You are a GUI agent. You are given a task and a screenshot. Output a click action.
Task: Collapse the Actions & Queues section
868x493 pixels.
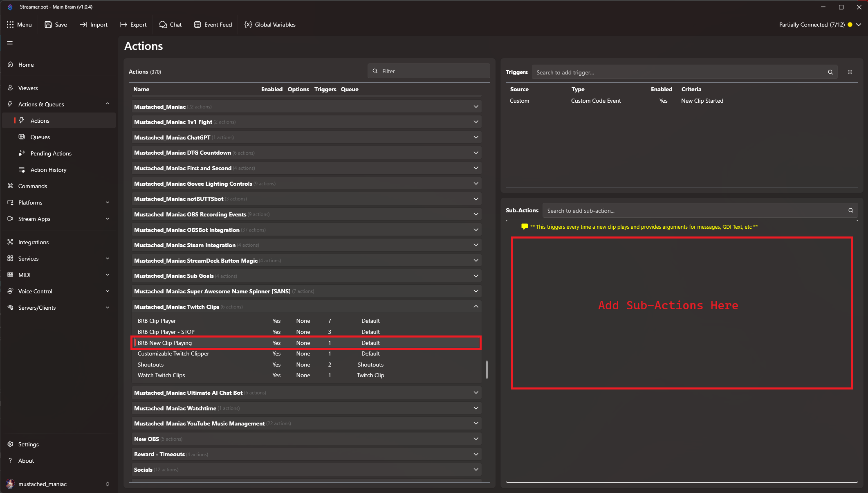tap(108, 104)
